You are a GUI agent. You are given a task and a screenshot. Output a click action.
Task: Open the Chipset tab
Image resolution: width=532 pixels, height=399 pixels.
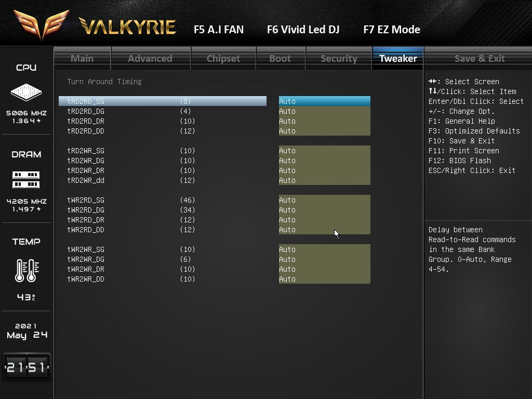pyautogui.click(x=223, y=58)
